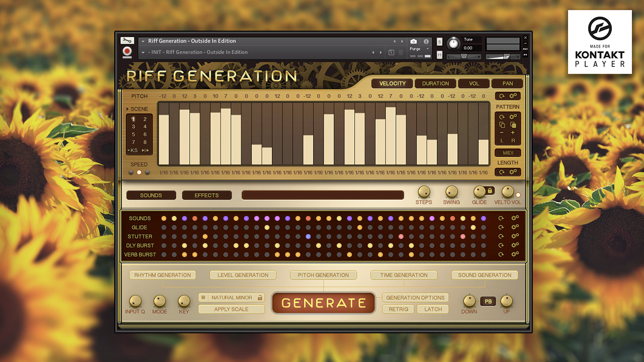644x362 pixels.
Task: Take a snapshot with the camera icon
Action: (x=414, y=41)
